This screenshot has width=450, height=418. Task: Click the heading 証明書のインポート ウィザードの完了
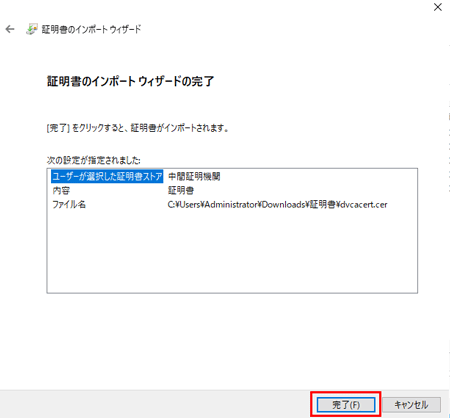click(130, 81)
